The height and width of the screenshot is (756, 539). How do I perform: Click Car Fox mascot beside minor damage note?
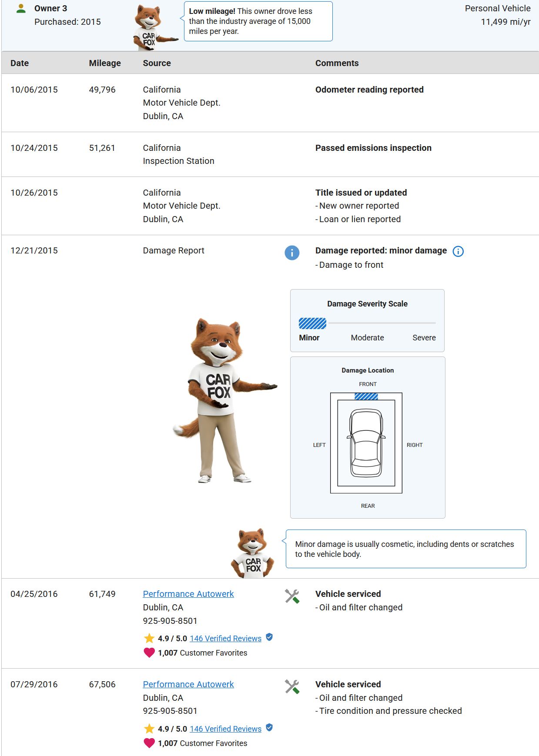click(253, 553)
